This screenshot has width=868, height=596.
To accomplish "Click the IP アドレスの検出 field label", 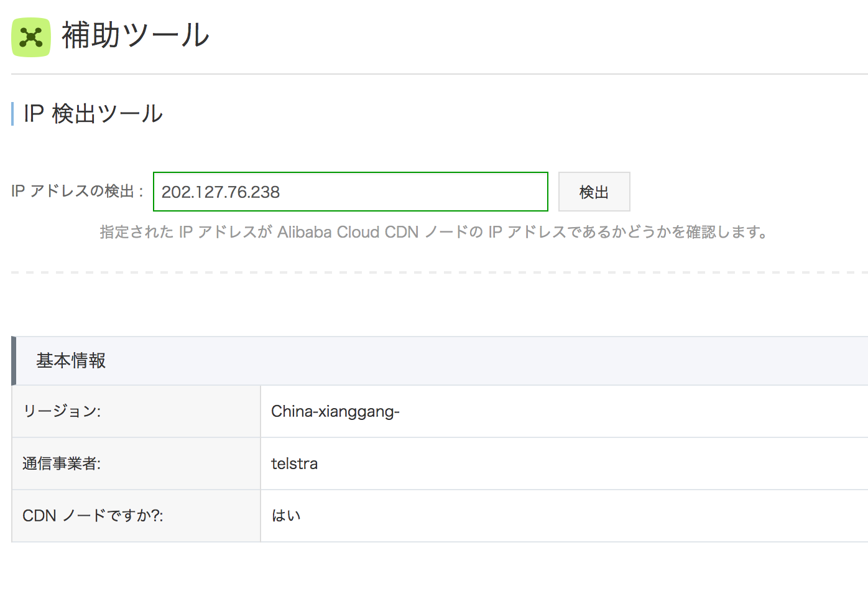I will (78, 191).
